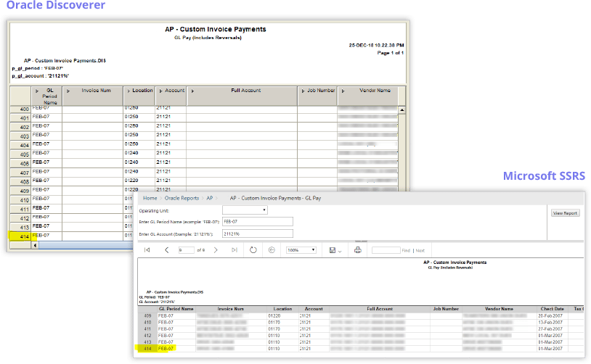591x364 pixels.
Task: Select row 414 header in Discoverer
Action: 20,236
